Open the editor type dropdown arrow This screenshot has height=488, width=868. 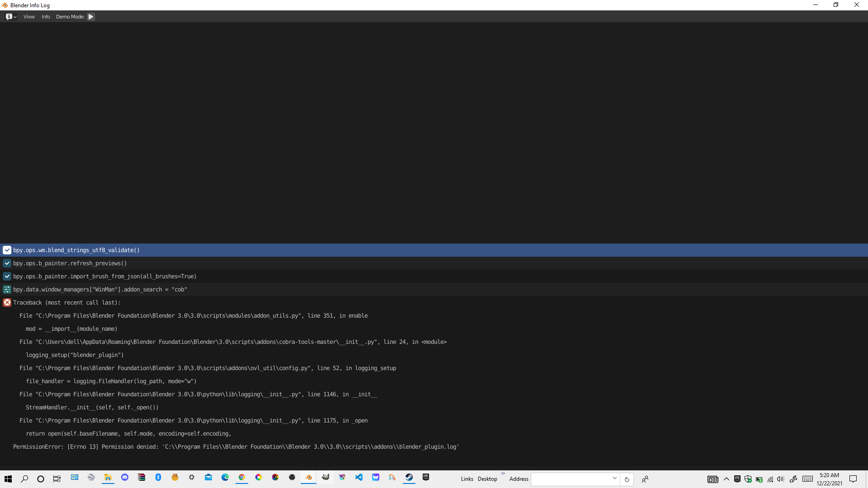pos(15,16)
